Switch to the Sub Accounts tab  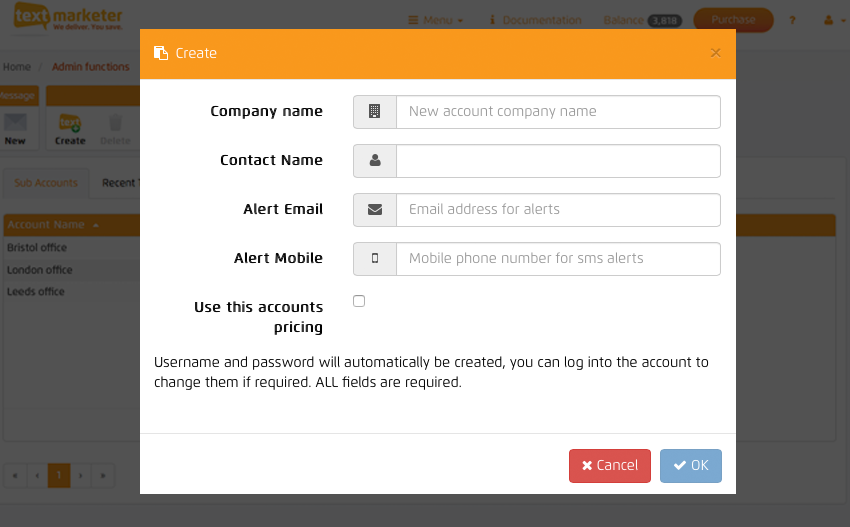click(x=46, y=183)
